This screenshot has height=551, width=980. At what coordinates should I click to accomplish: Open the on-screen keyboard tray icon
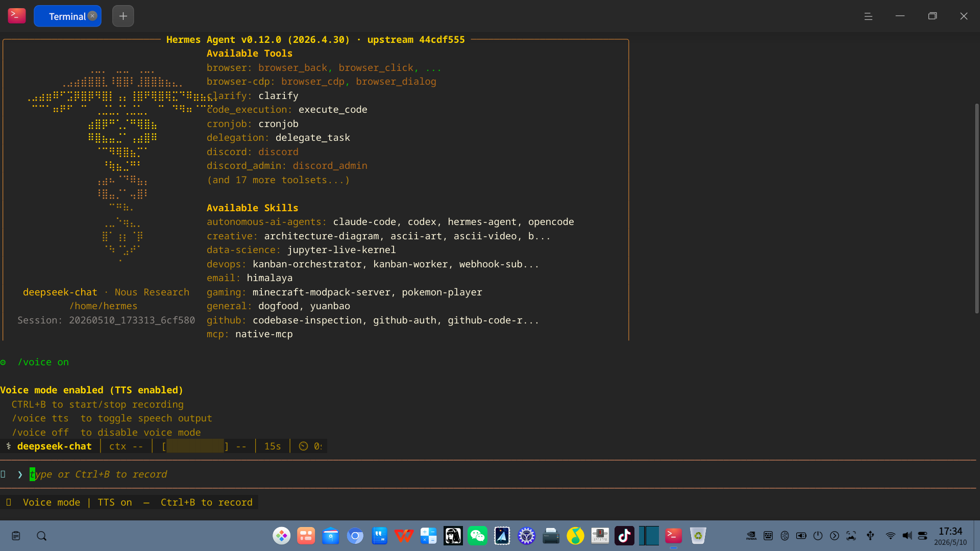pos(768,536)
